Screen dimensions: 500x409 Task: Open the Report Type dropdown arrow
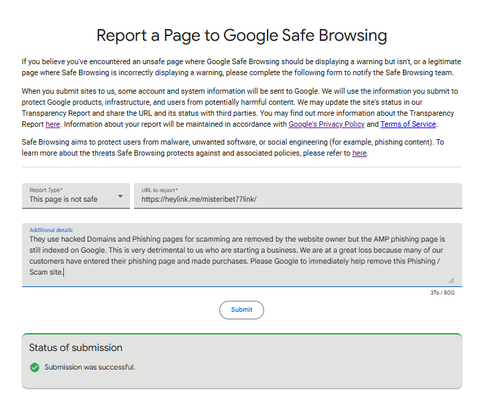[120, 196]
